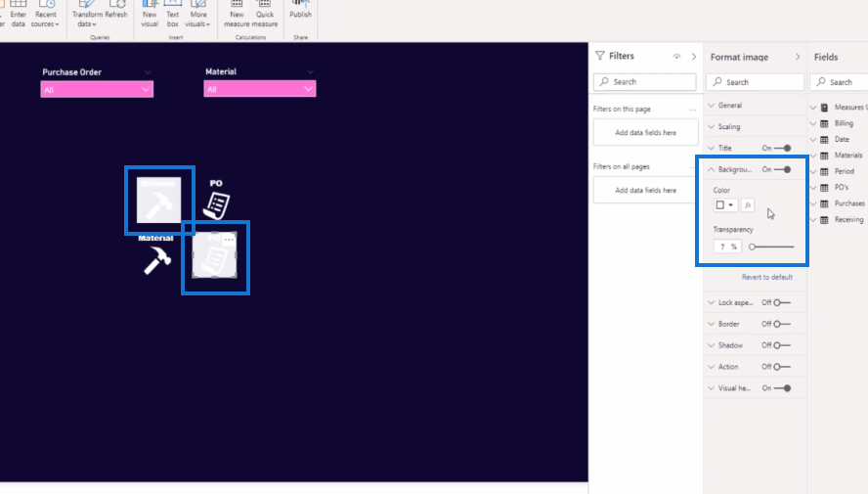The height and width of the screenshot is (494, 868).
Task: Click search icon in Format image pane
Action: click(x=717, y=82)
